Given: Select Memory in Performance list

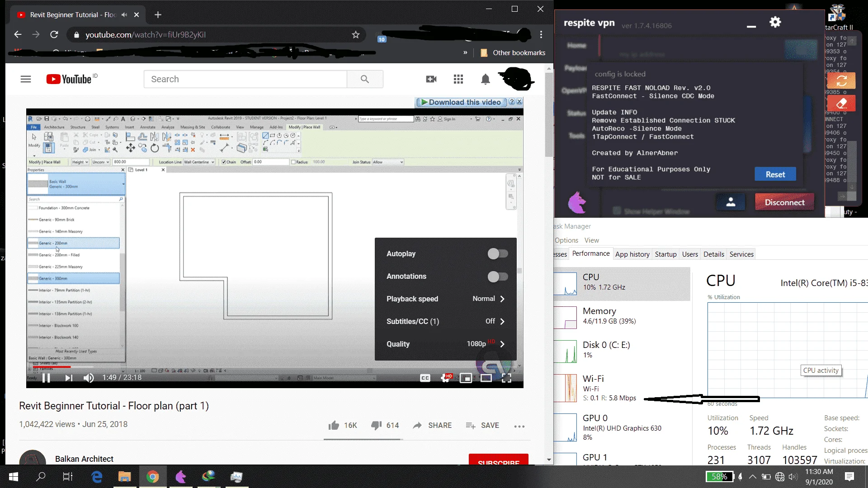Looking at the screenshot, I should click(622, 316).
